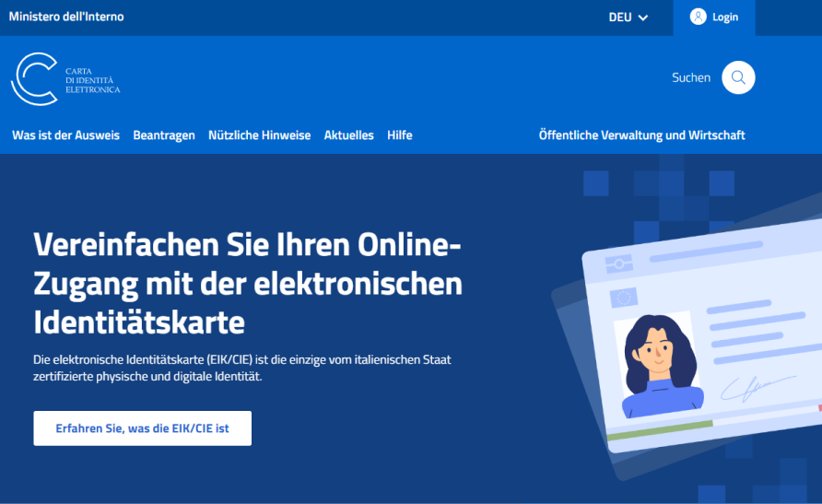Open the Aktuelles section
Viewport: 822px width, 504px height.
pos(348,135)
